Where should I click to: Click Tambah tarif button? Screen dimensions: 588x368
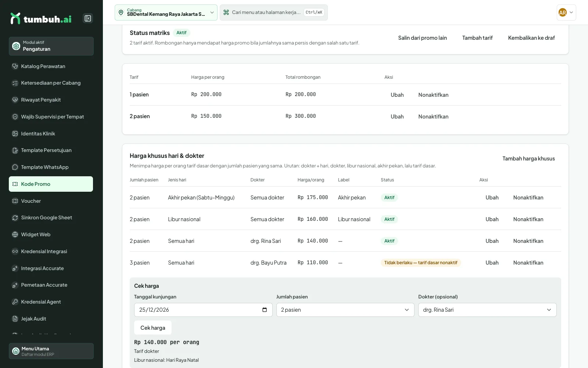[x=477, y=38]
